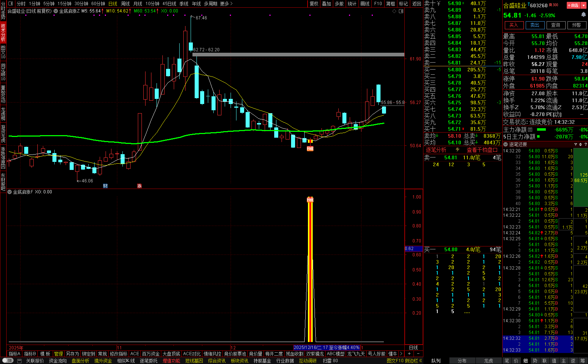Click the 查询 query button
Viewport: 588px width, 364px height.
pyautogui.click(x=556, y=25)
